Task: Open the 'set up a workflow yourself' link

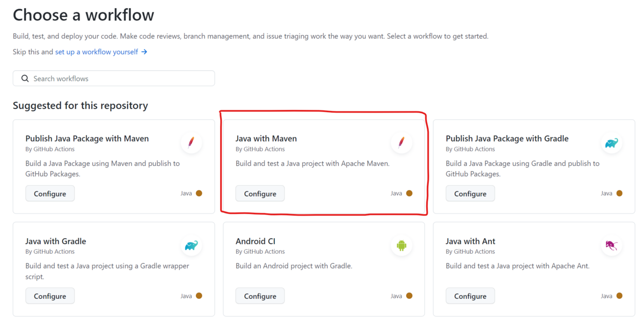Action: (101, 52)
